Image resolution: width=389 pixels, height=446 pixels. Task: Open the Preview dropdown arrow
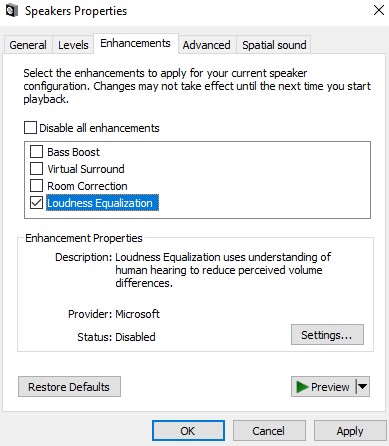[x=363, y=387]
